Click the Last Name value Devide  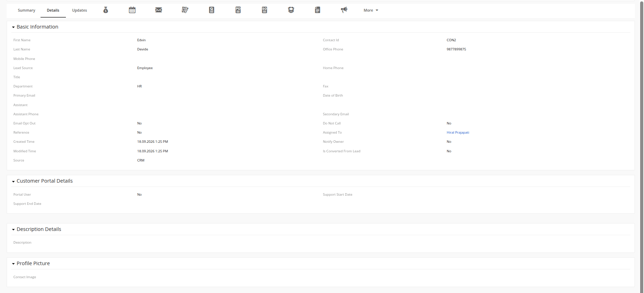(x=143, y=49)
